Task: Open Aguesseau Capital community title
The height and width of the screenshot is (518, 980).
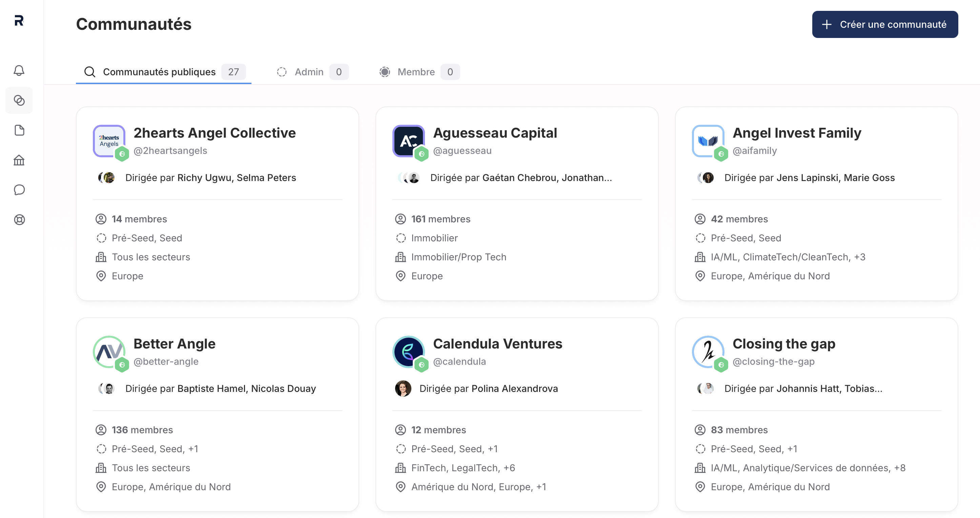Action: click(x=495, y=133)
